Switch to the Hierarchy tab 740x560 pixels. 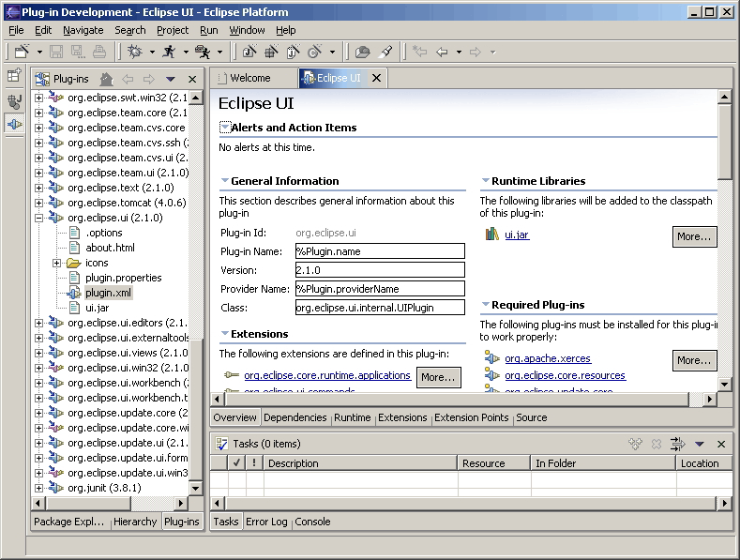(135, 522)
